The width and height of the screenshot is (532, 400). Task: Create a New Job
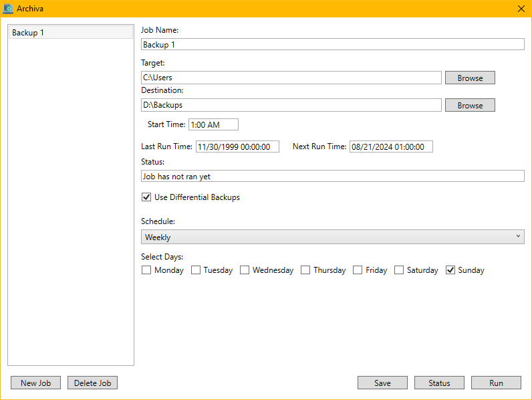click(x=35, y=383)
